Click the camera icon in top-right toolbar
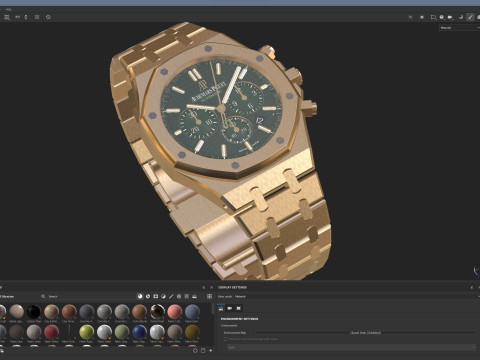The height and width of the screenshot is (360, 480). pos(450,17)
